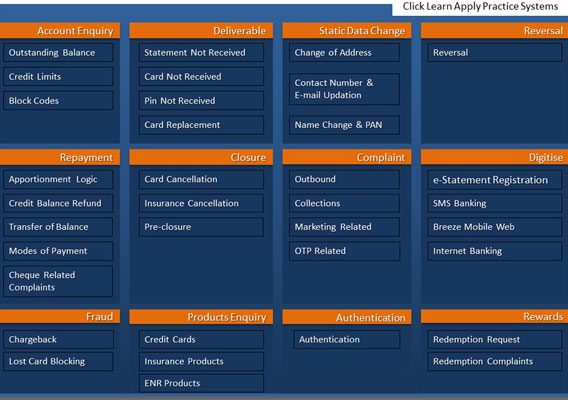The height and width of the screenshot is (400, 568).
Task: Open the Redemption Complaints topic
Action: click(495, 361)
